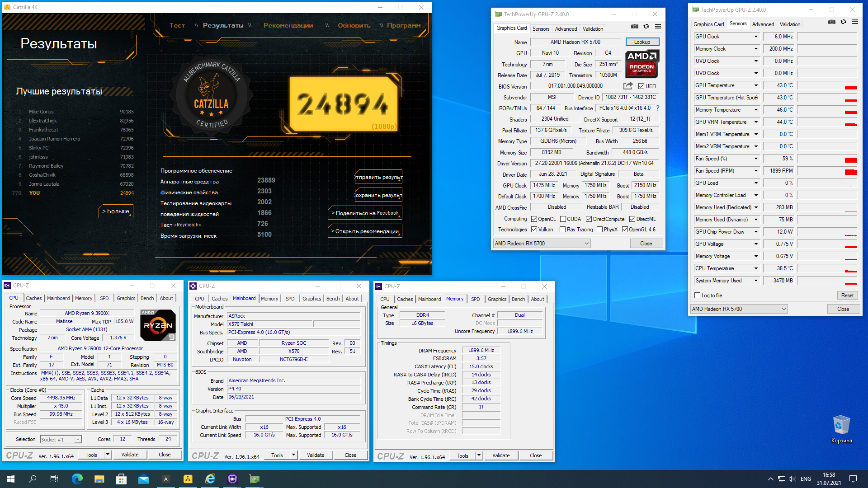Screen dimensions: 868x488
Task: Toggle the Vulkan checkbox
Action: click(x=534, y=230)
